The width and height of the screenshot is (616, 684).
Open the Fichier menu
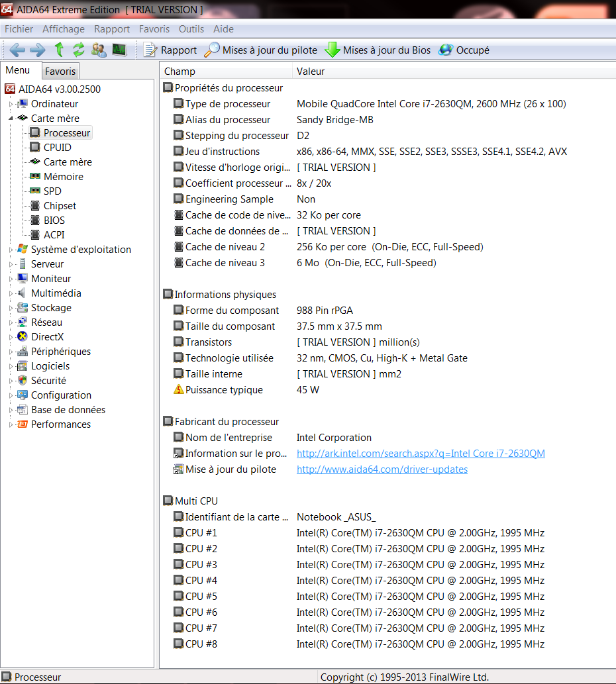click(x=19, y=29)
